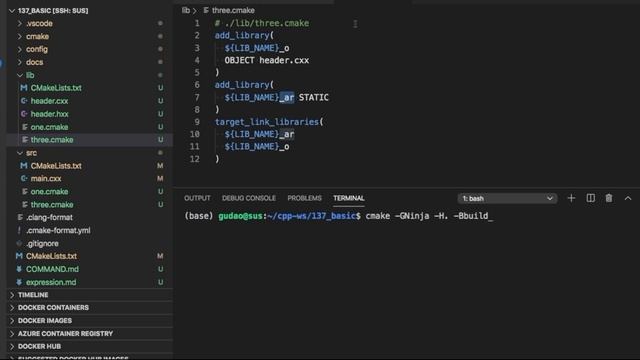Open the .gitignore file
Image resolution: width=640 pixels, height=360 pixels.
pos(42,243)
